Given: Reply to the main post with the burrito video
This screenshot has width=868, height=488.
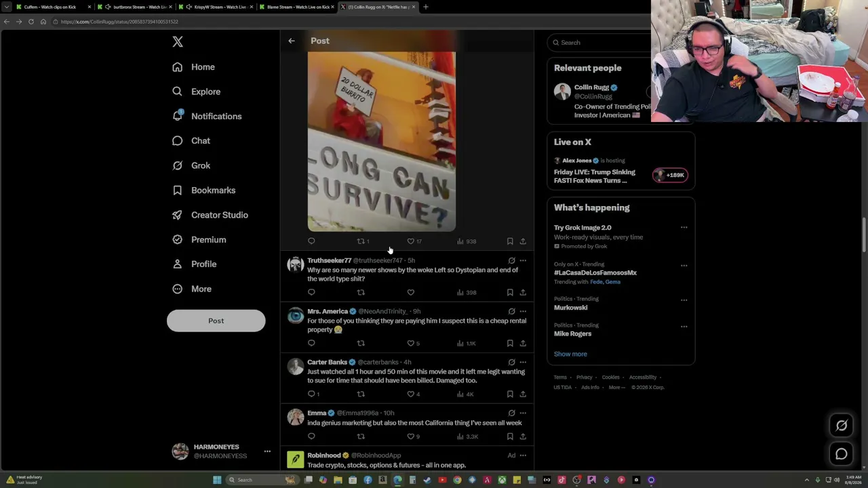Looking at the screenshot, I should [x=311, y=241].
